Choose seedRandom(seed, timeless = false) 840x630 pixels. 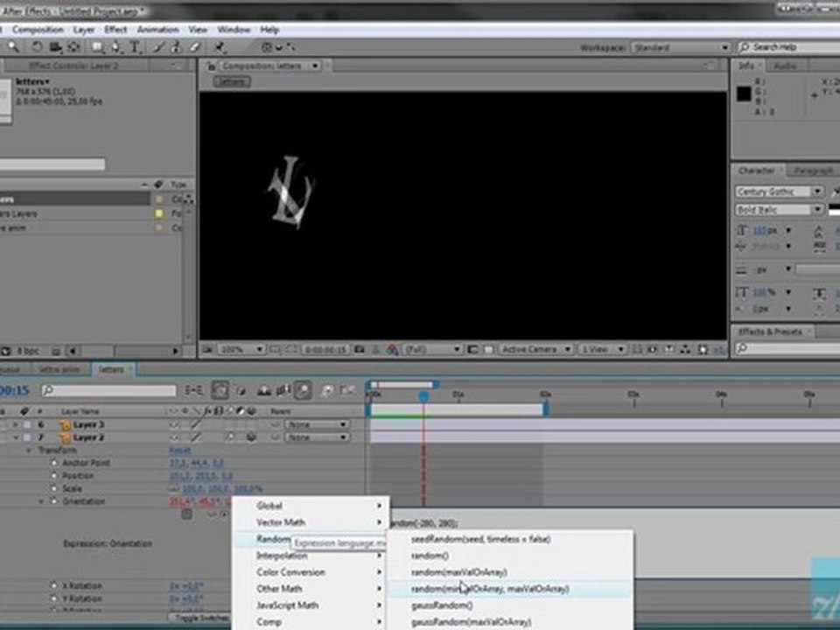pyautogui.click(x=509, y=540)
